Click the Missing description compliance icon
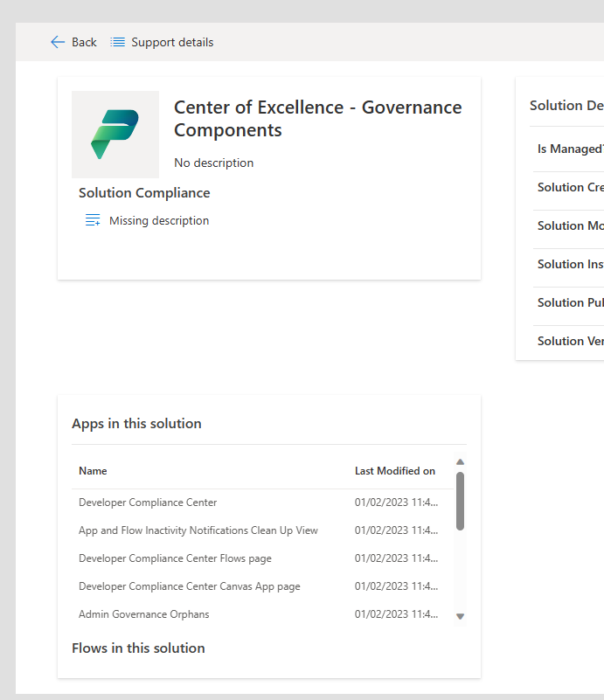 tap(93, 220)
